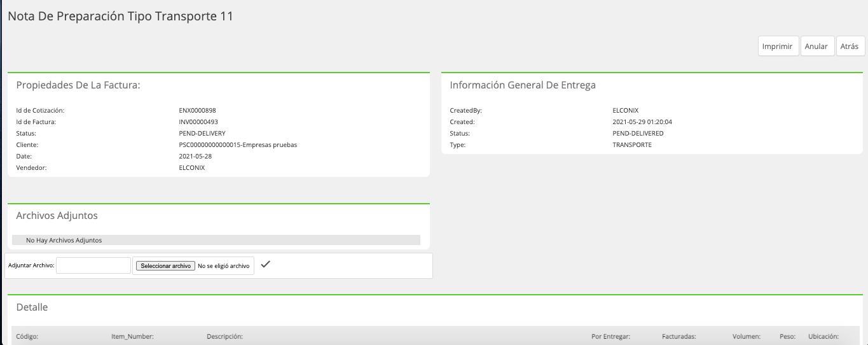Screen dimensions: 868x345
Task: Click the Por Entregar column header
Action: point(610,337)
